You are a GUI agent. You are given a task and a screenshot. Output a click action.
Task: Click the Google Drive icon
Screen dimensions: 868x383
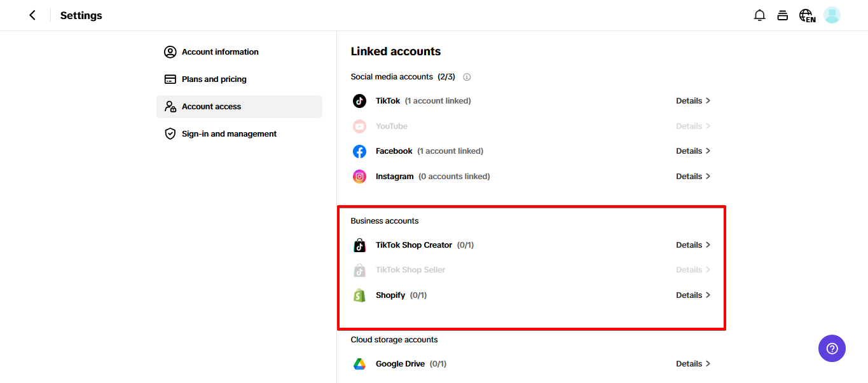coord(360,364)
